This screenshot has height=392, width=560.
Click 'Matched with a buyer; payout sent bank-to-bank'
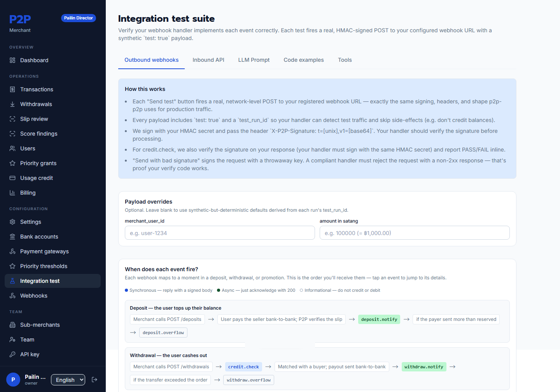point(332,367)
